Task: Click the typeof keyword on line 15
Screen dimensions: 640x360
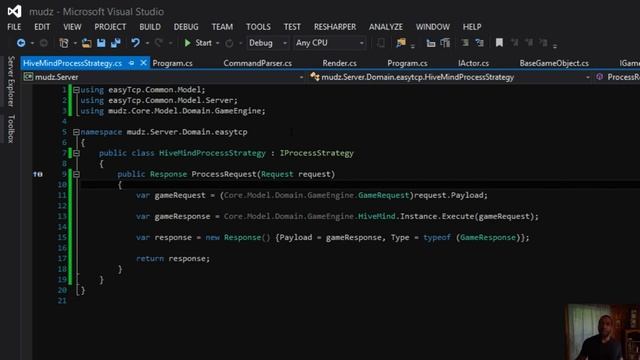Action: point(437,238)
